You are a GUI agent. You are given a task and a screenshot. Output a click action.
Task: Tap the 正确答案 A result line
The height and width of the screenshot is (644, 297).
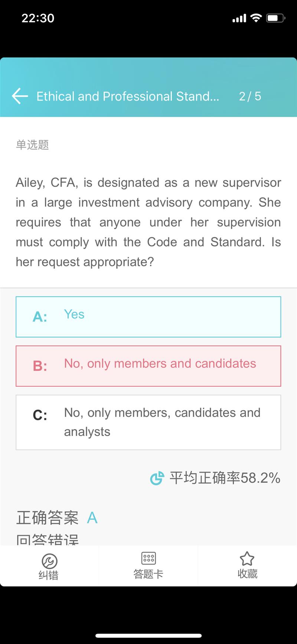coord(57,518)
